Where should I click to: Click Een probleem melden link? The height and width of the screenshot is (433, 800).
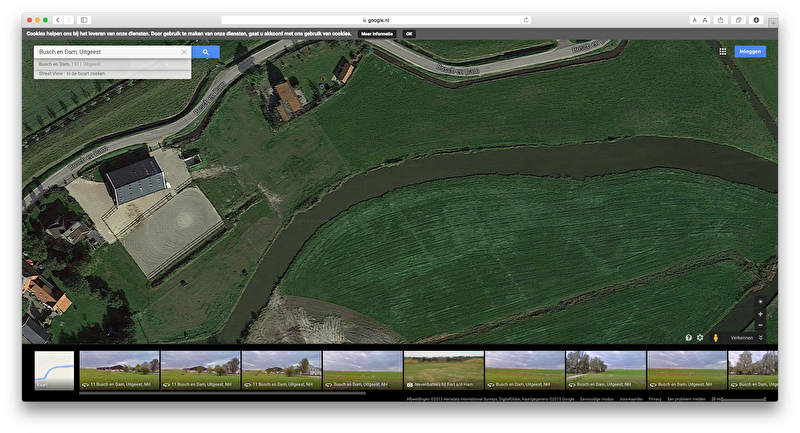pyautogui.click(x=686, y=399)
